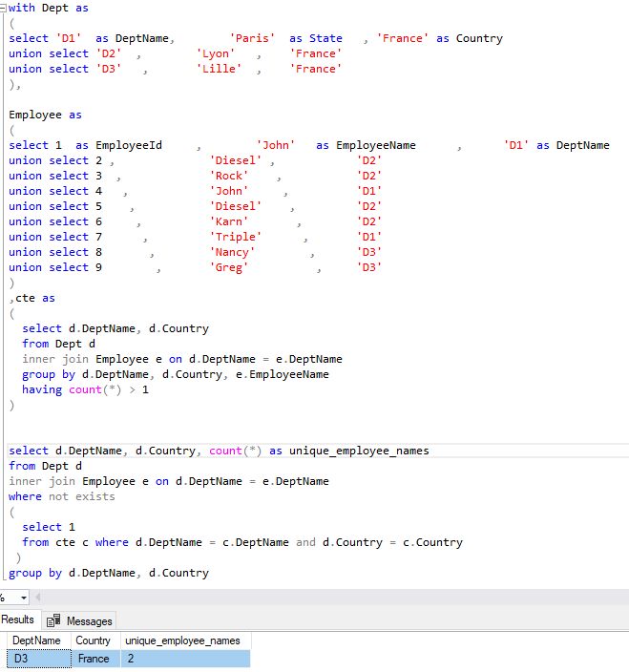The image size is (629, 672).
Task: Click the 'Paris' string literal
Action: pos(252,38)
